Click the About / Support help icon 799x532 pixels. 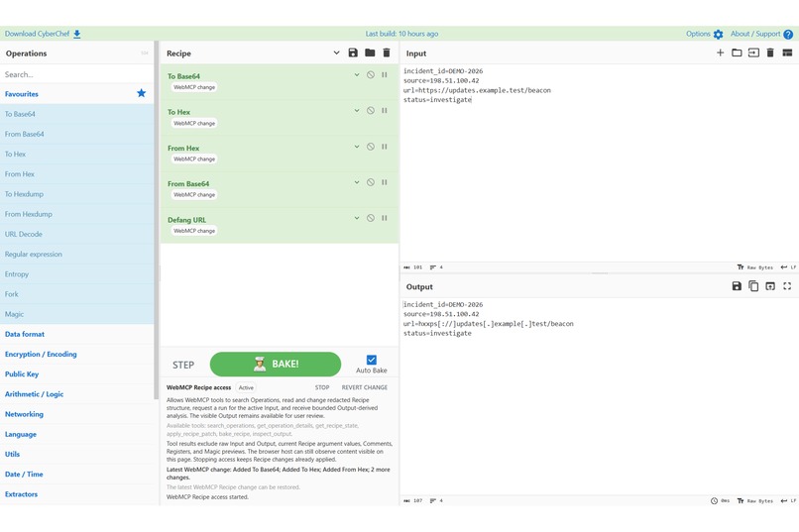pyautogui.click(x=788, y=34)
